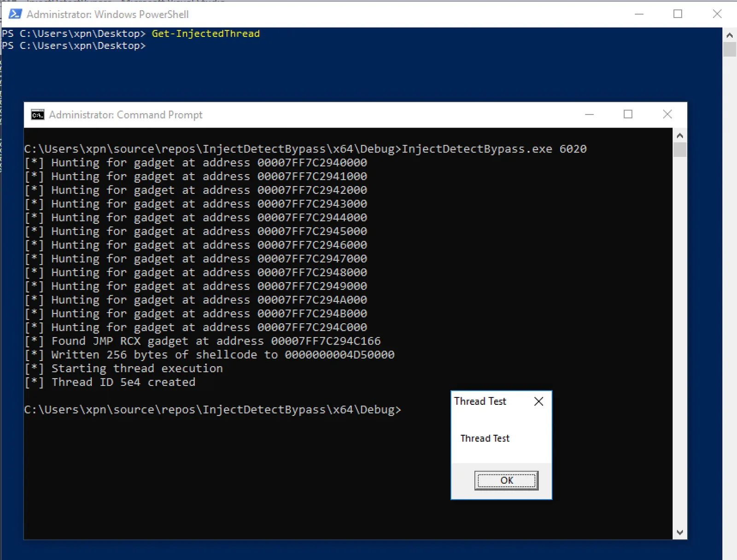
Task: Click the Thread Test dialog title
Action: [480, 402]
